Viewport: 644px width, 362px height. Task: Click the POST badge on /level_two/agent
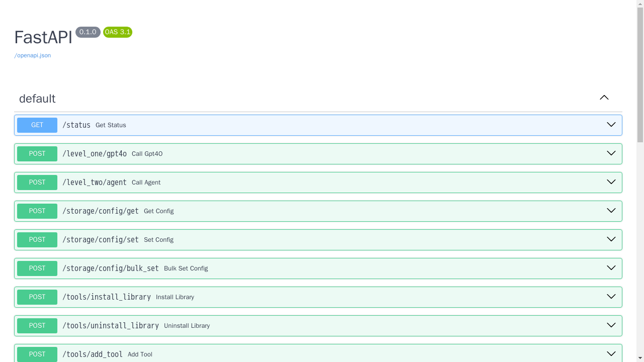(37, 182)
